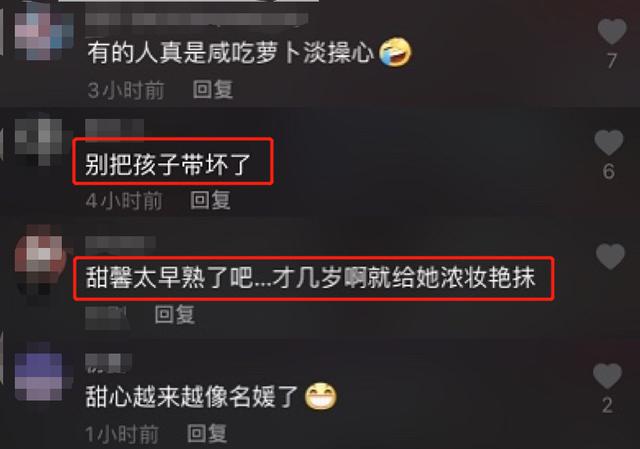This screenshot has width=640, height=449.
Task: Click the like count 7
Action: point(611,61)
